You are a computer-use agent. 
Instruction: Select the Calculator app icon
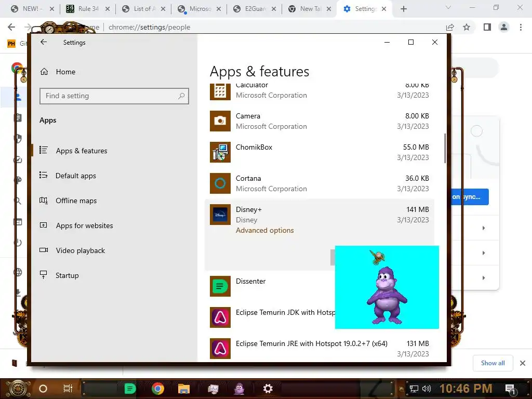click(220, 91)
